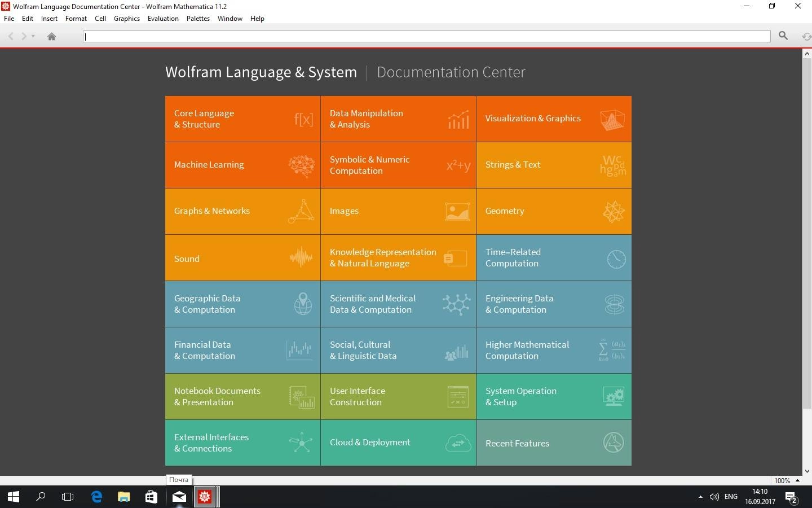Click the documentation search input field

[x=427, y=36]
